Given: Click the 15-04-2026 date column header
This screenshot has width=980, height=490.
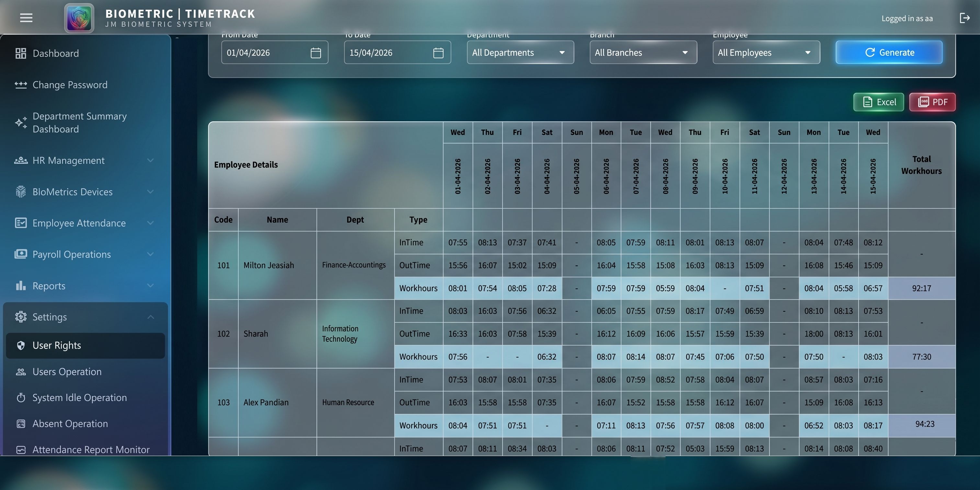Looking at the screenshot, I should pos(873,176).
